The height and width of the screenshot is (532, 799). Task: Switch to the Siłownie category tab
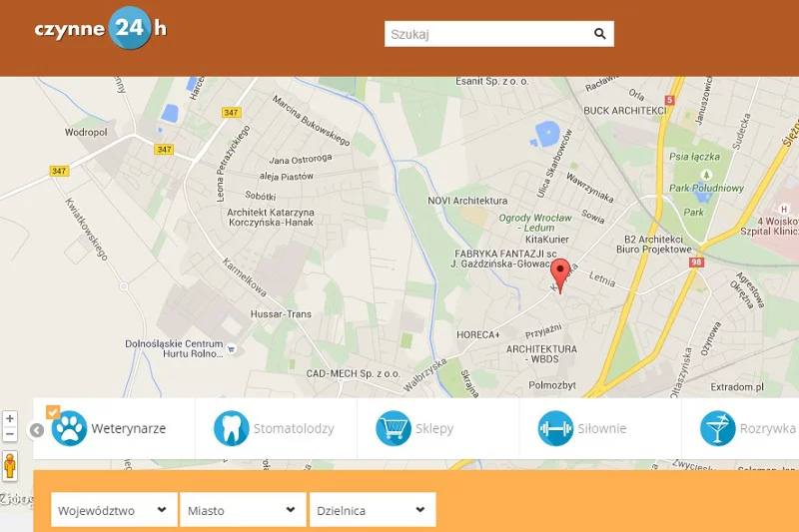[600, 428]
